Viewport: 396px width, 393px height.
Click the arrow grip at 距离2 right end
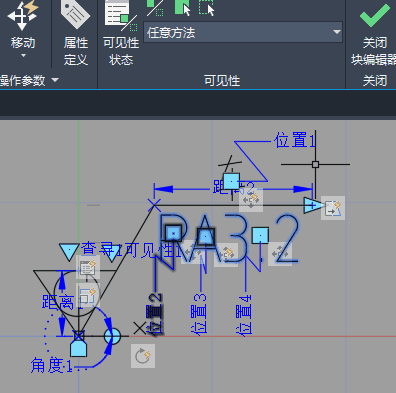pyautogui.click(x=313, y=205)
